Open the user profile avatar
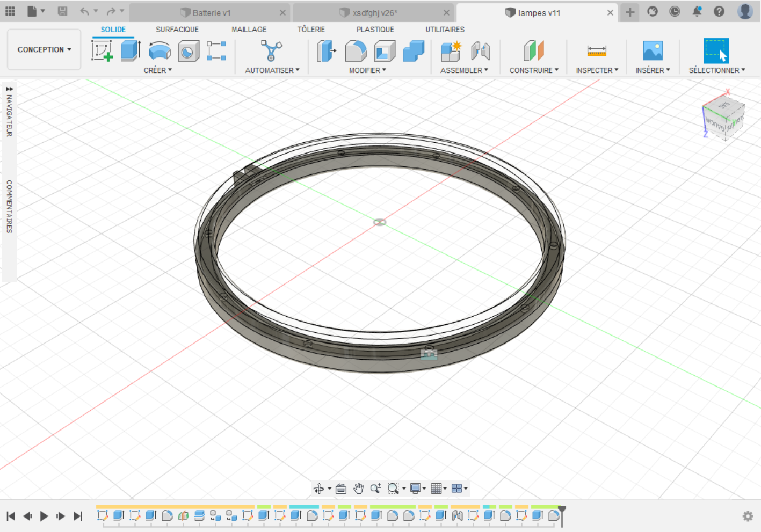The height and width of the screenshot is (532, 761). pos(745,11)
